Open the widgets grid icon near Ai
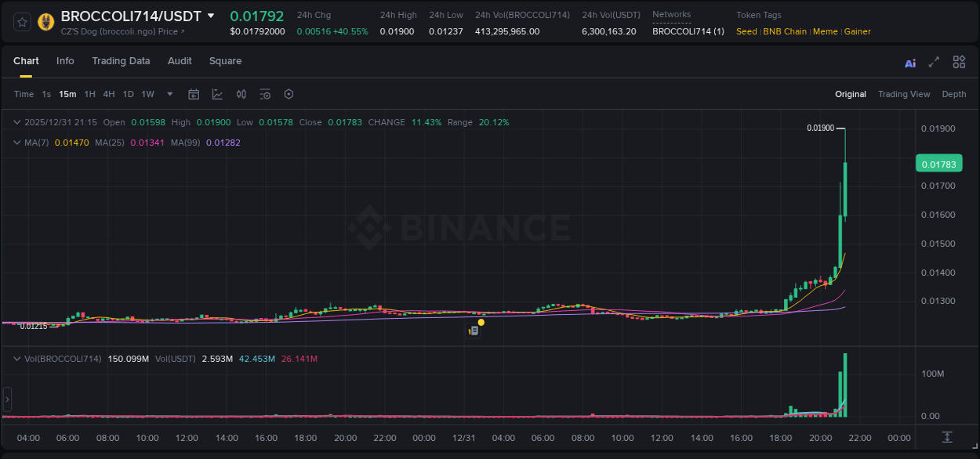 pos(959,62)
